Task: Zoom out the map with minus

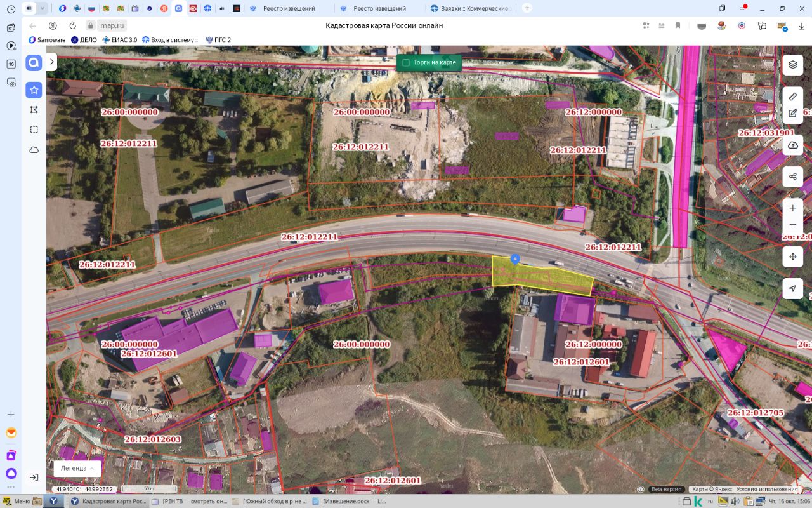Action: 792,225
